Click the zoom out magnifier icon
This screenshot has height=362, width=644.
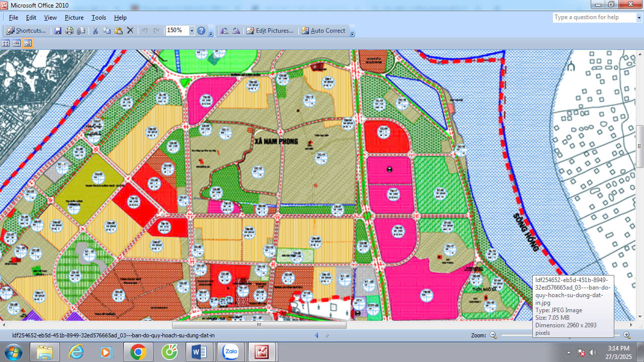point(493,335)
